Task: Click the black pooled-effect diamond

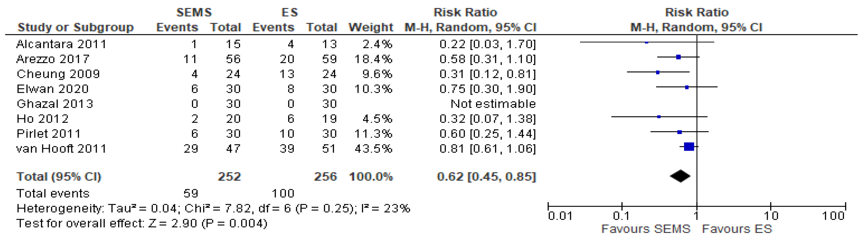Action: coord(680,176)
